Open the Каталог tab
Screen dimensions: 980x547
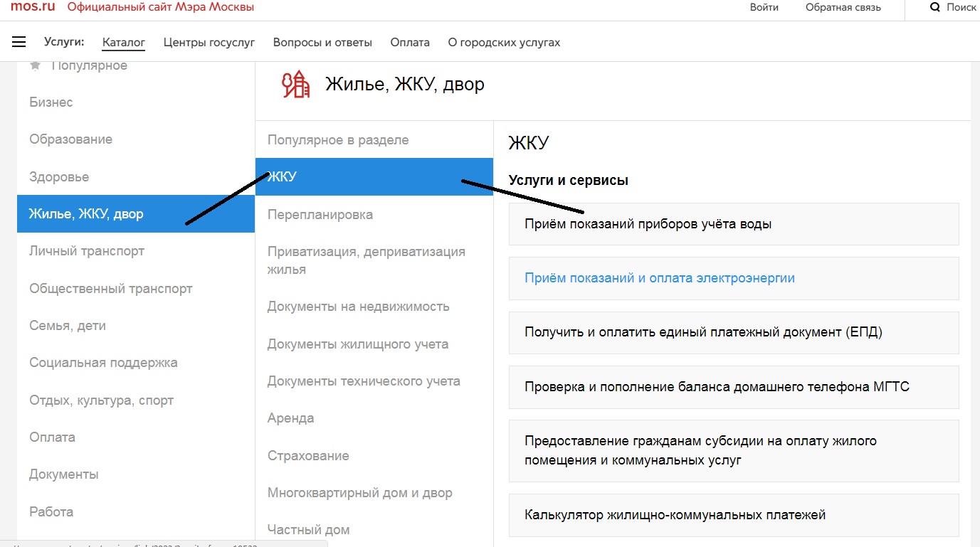[124, 42]
